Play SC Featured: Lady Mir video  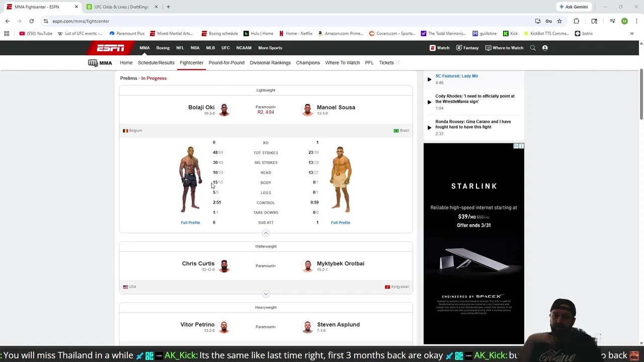[x=429, y=79]
